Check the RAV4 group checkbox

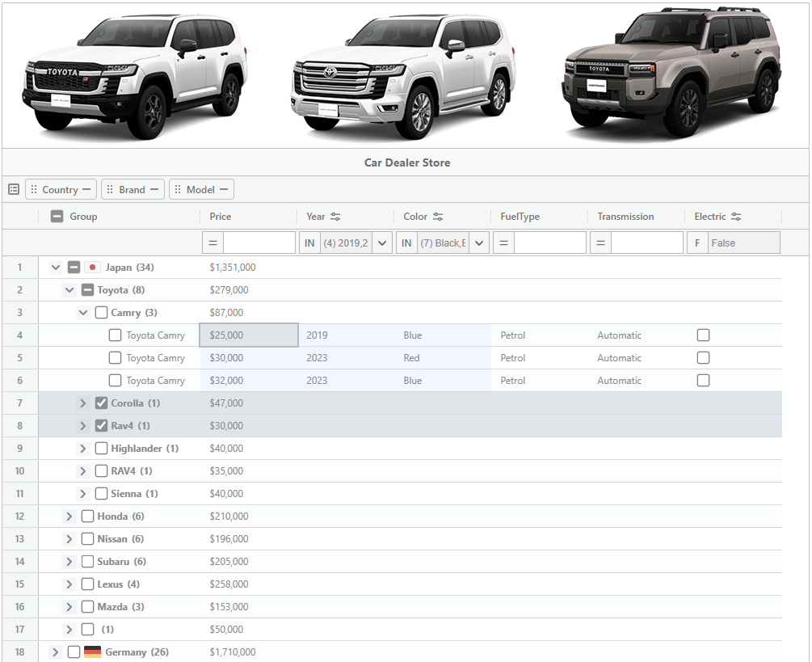[102, 471]
